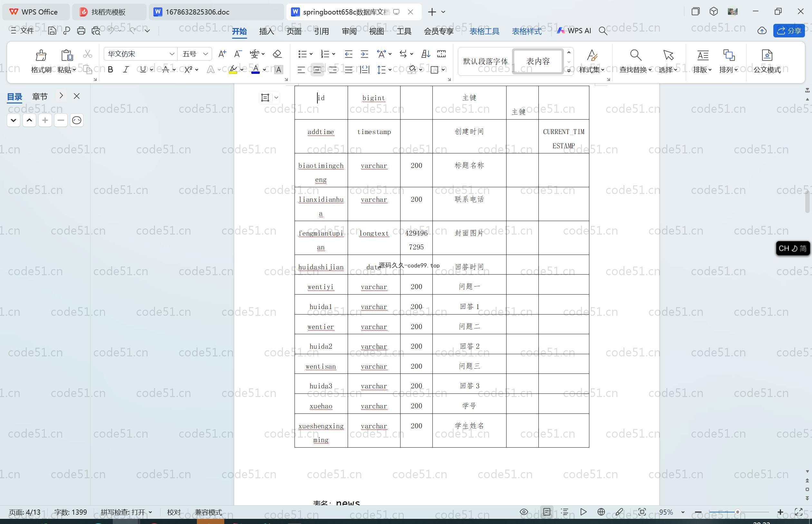Toggle Align Right paragraph alignment
812x524 pixels.
(x=333, y=70)
